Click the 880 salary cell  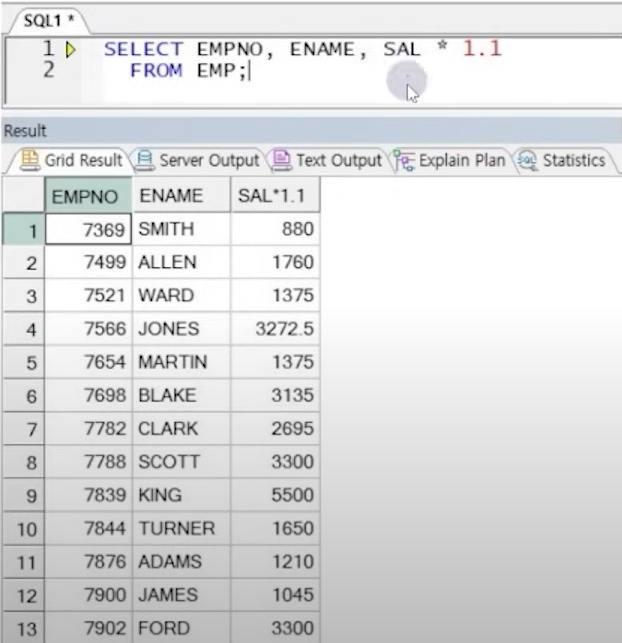(x=276, y=229)
